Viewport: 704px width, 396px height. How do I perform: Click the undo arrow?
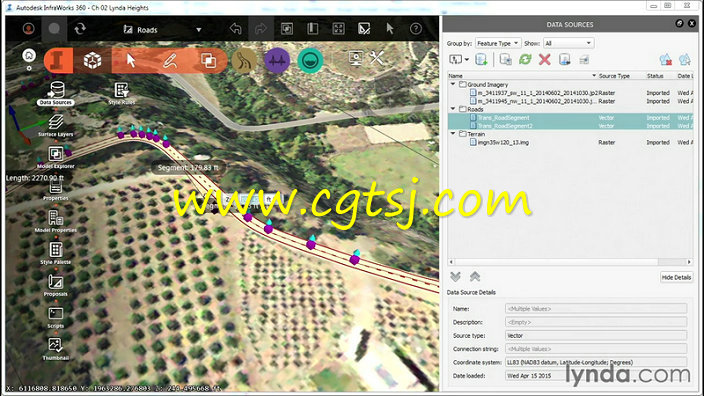(235, 29)
